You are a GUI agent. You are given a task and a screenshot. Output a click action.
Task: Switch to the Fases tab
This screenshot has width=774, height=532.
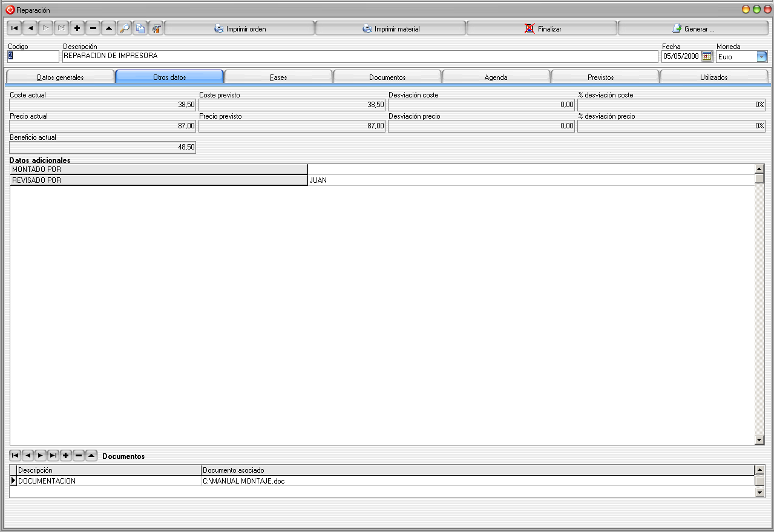click(x=278, y=77)
